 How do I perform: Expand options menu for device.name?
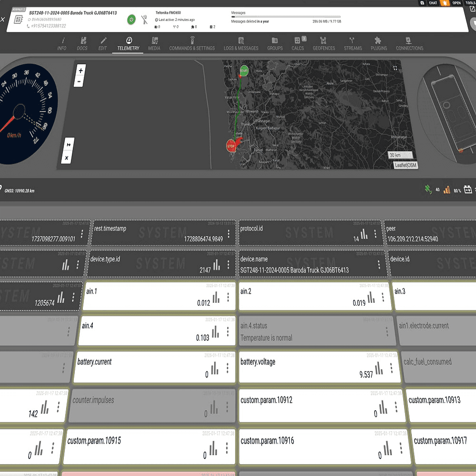click(379, 264)
